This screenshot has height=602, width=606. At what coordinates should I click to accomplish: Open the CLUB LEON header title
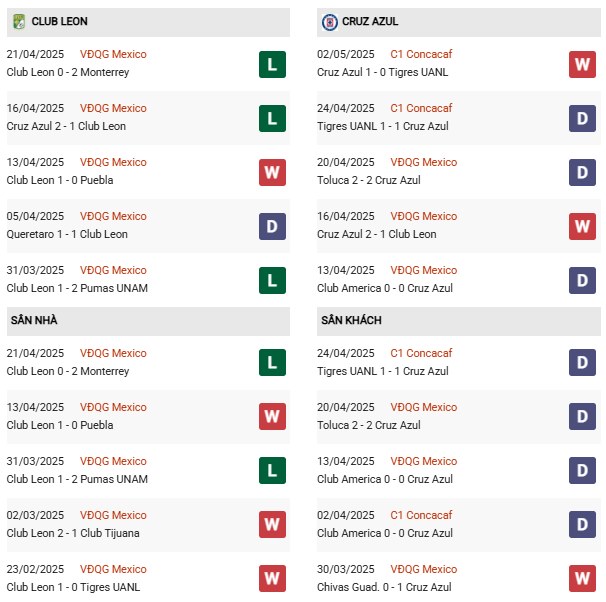(x=60, y=21)
